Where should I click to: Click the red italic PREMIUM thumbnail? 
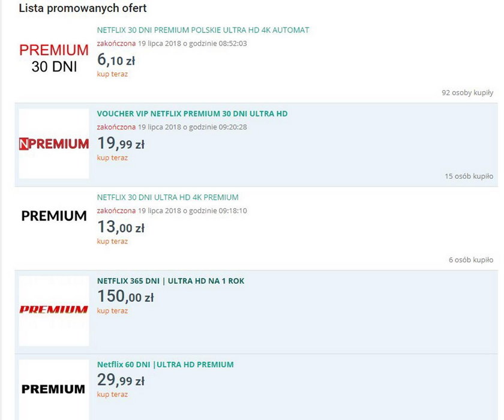[x=54, y=311]
